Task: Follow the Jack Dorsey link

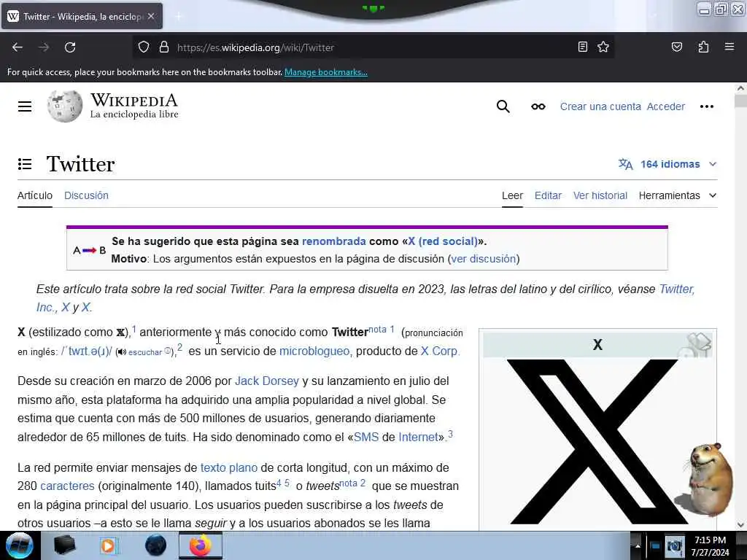Action: (267, 381)
